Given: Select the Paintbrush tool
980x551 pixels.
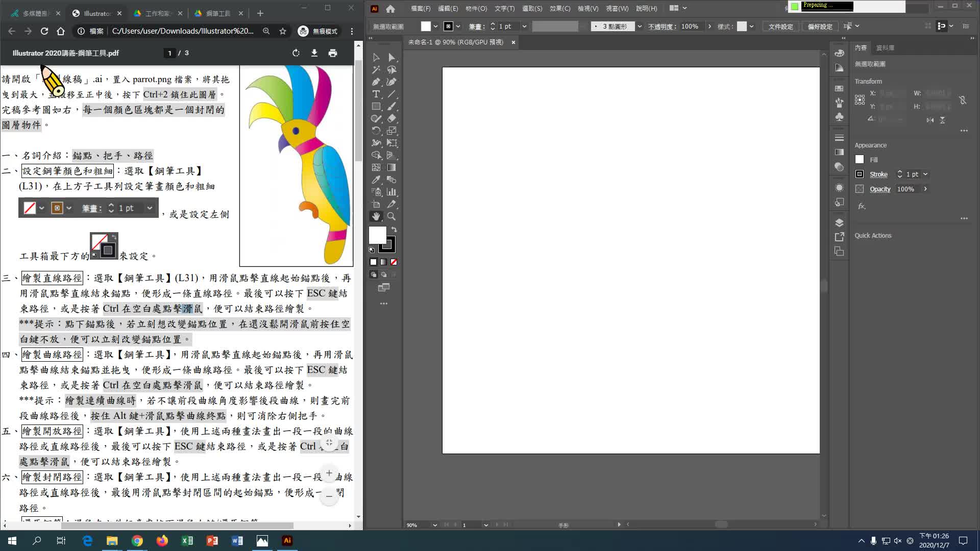Looking at the screenshot, I should click(391, 107).
